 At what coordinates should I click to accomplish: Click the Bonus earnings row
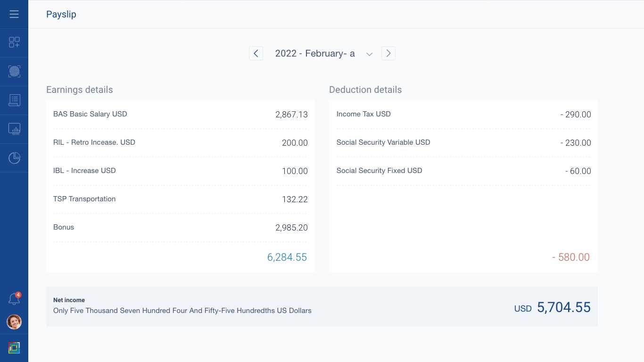[x=180, y=227]
